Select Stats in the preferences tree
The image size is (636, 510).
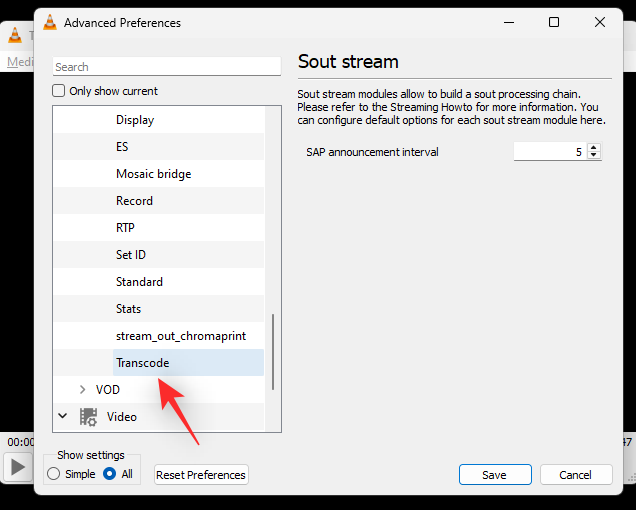click(128, 309)
